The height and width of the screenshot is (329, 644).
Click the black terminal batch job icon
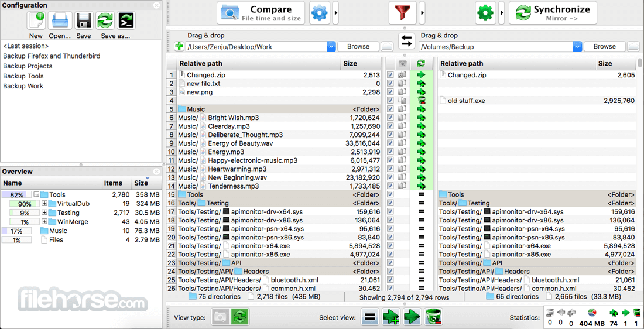126,20
